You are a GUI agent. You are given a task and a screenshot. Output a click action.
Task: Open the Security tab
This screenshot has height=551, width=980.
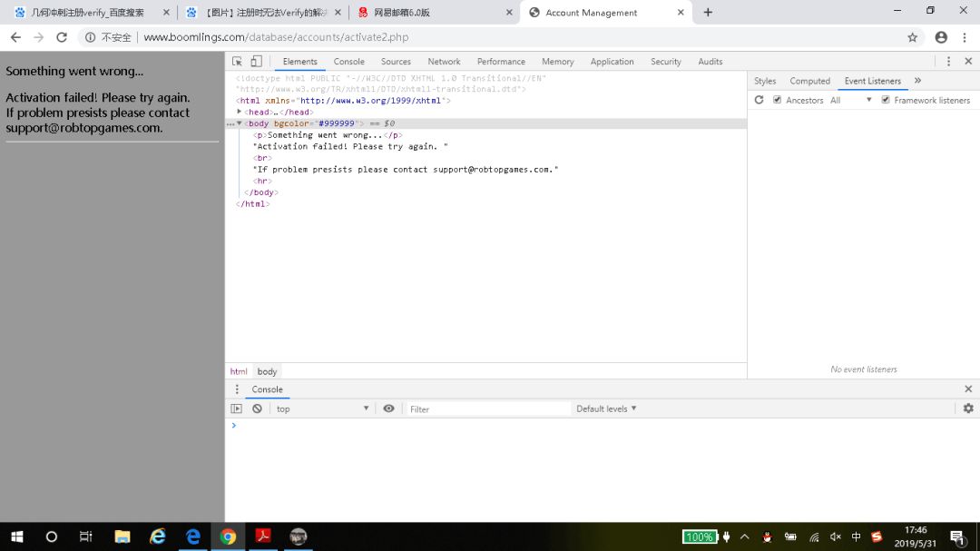coord(666,62)
